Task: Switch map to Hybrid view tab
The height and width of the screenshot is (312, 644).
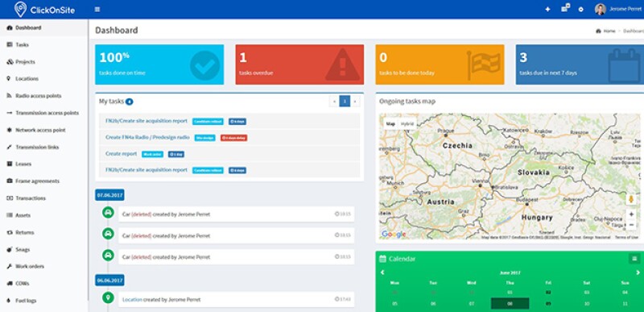Action: point(407,123)
